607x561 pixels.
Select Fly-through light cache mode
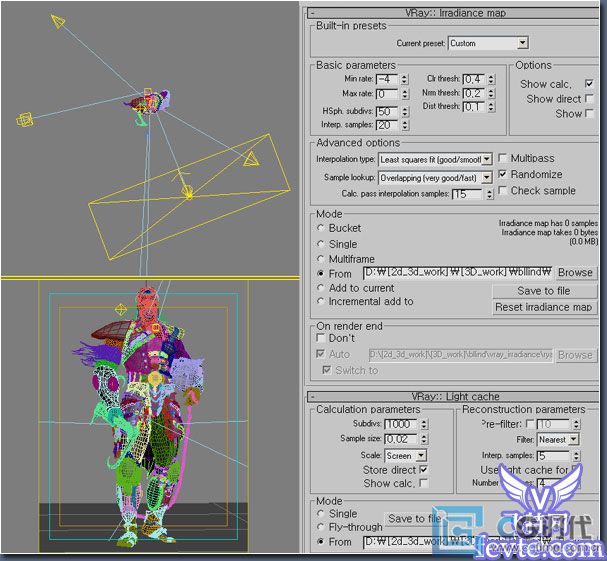point(320,527)
